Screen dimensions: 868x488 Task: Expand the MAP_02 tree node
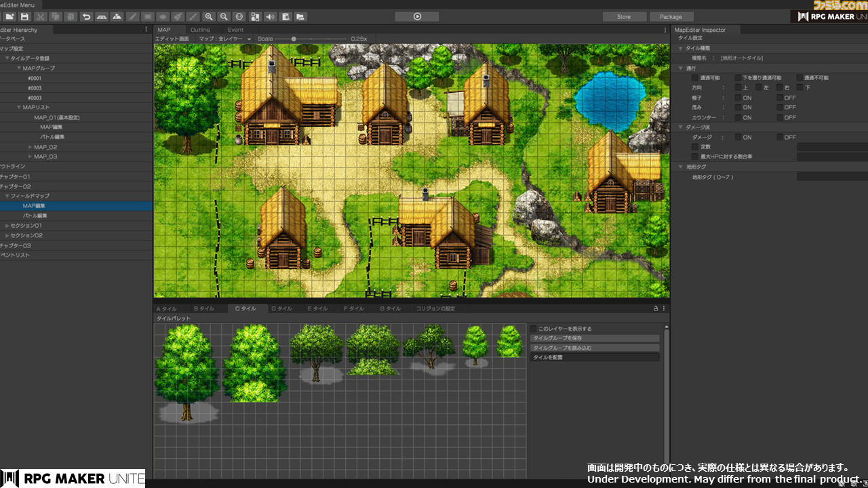coord(31,147)
